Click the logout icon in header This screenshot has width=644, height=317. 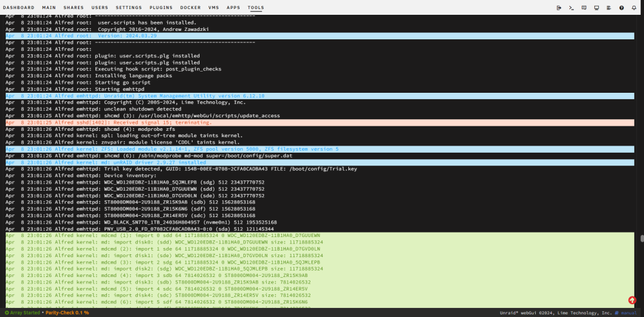coord(558,7)
